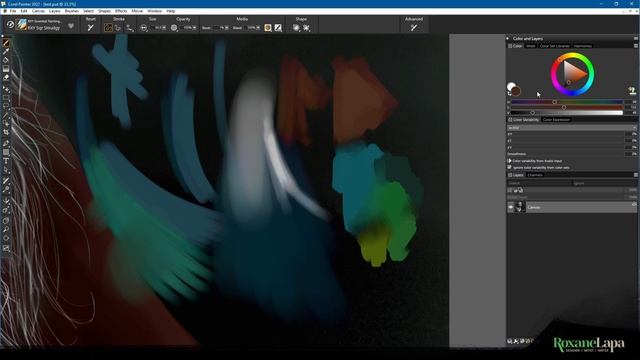The width and height of the screenshot is (640, 360).
Task: Open the Opacity slider dropdown arrow
Action: (194, 28)
